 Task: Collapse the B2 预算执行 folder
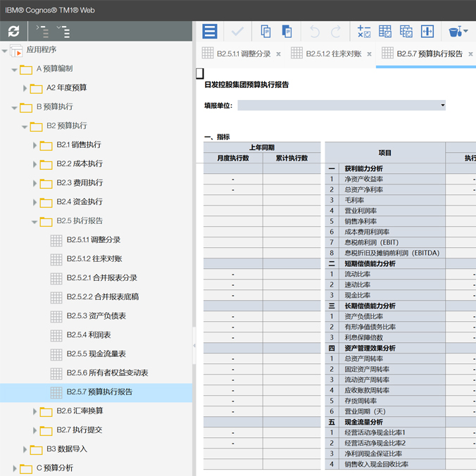pos(25,127)
